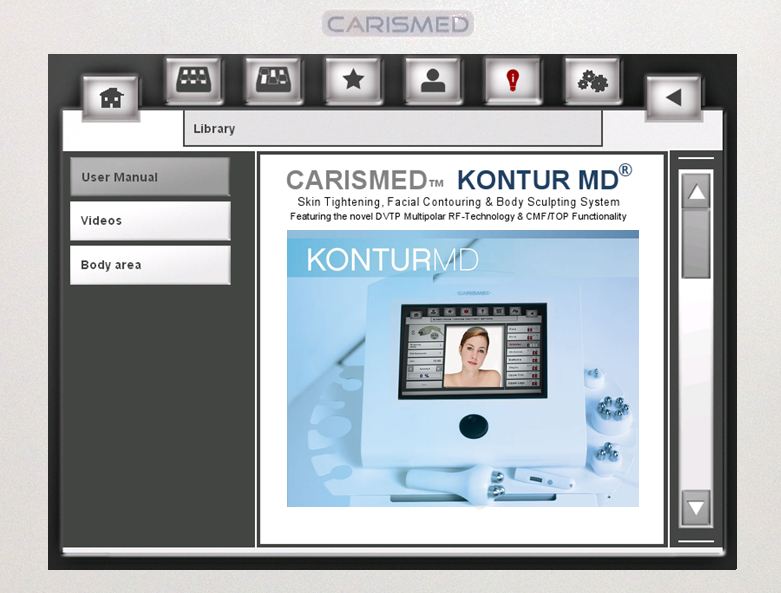Click the Library title field
The height and width of the screenshot is (593, 781).
(x=392, y=128)
